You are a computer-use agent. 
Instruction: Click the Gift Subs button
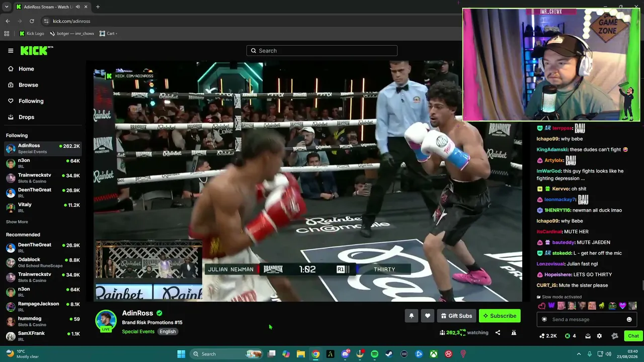[x=456, y=316]
